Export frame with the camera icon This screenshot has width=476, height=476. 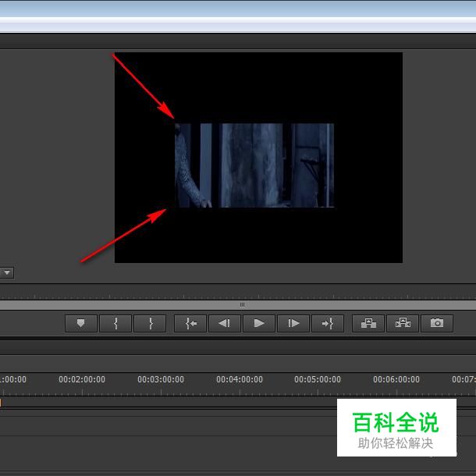pyautogui.click(x=437, y=323)
